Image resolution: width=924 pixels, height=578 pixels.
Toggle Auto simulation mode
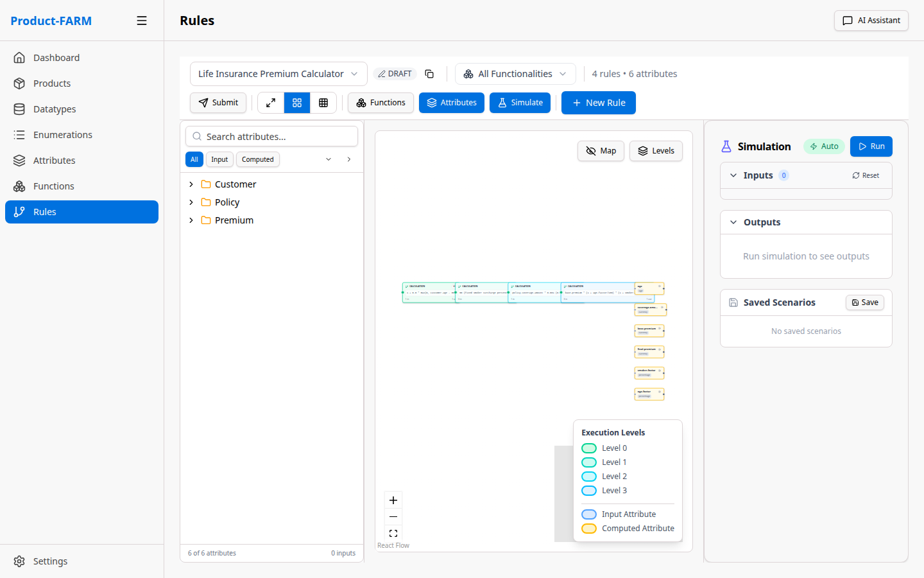[824, 146]
